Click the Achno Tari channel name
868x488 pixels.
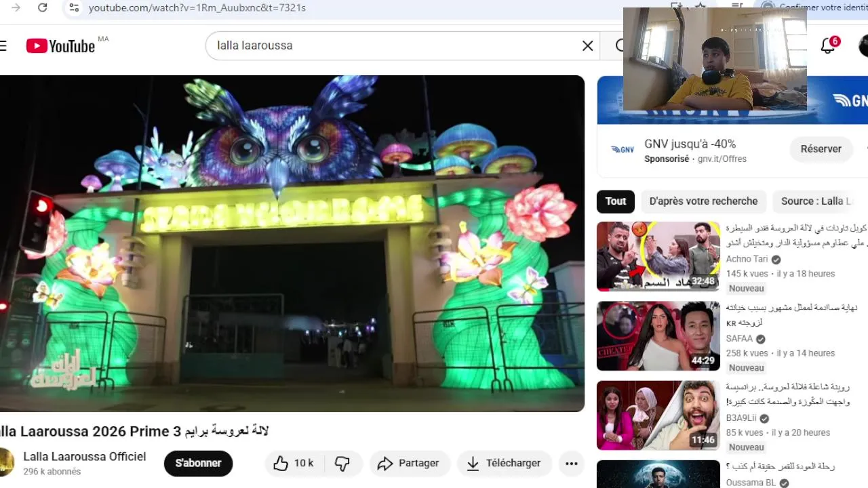[747, 259]
